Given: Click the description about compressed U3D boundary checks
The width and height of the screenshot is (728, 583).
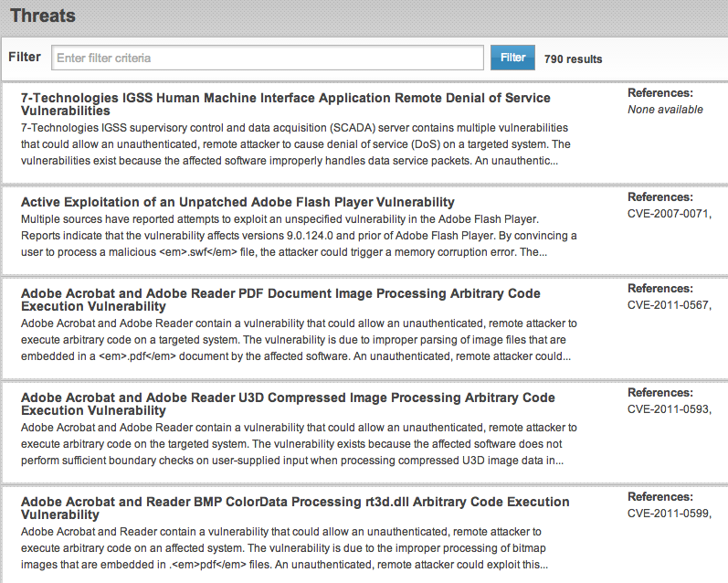Looking at the screenshot, I should pos(298,444).
